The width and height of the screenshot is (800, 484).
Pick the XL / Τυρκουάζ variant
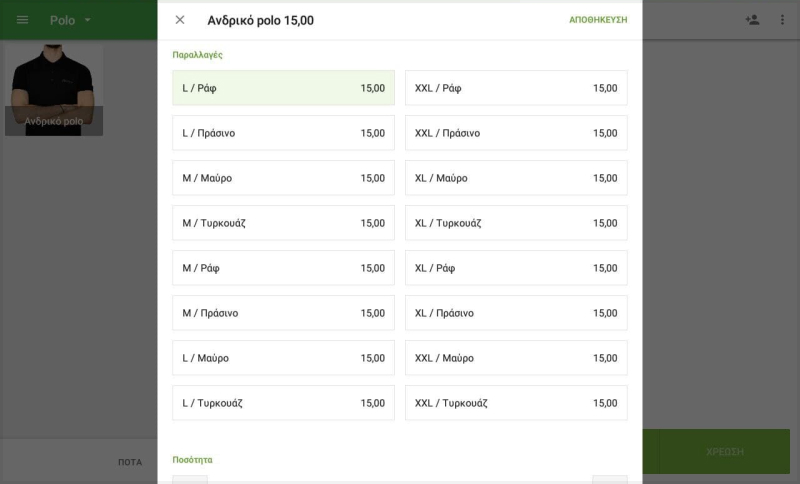pos(516,223)
